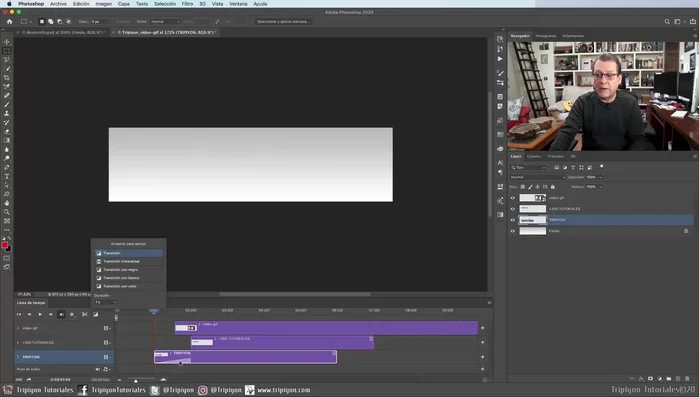Select the Move tool
Viewport: 699px width, 397px height.
pos(7,42)
